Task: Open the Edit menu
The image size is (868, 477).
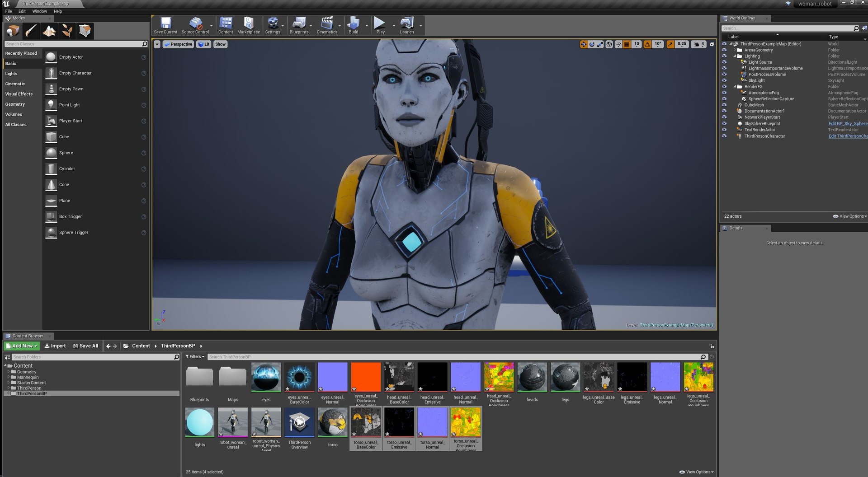Action: click(x=22, y=11)
